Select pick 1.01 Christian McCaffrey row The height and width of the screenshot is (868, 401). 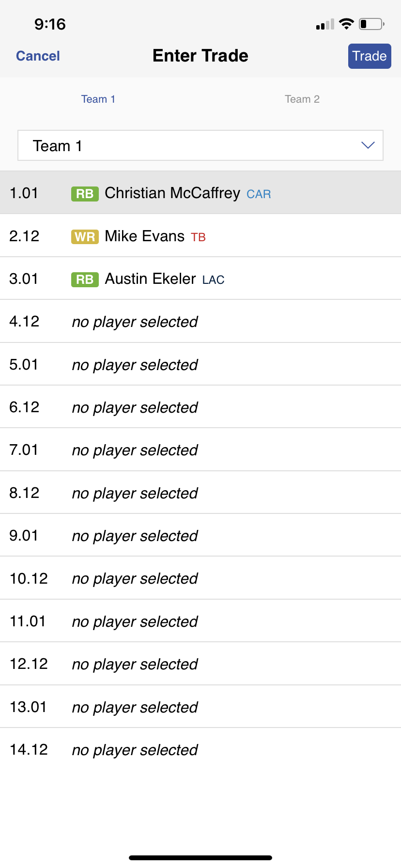(x=200, y=193)
